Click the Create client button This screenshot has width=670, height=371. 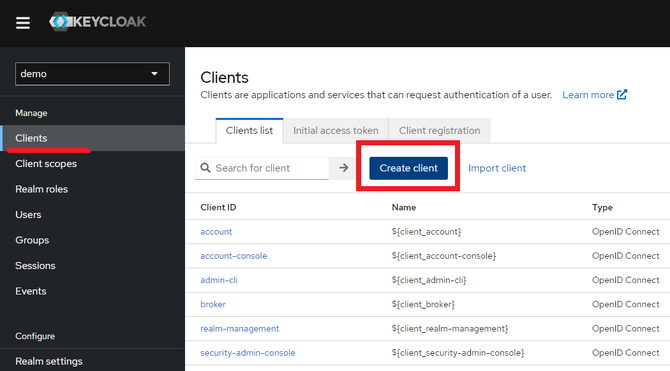(408, 168)
